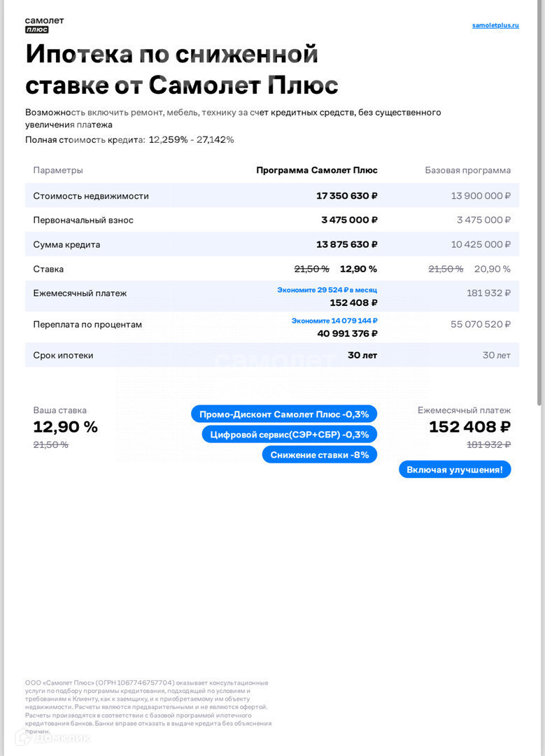Click the ООО «Самолет Плюс» disclaimer text
The height and width of the screenshot is (756, 545).
pos(148,707)
